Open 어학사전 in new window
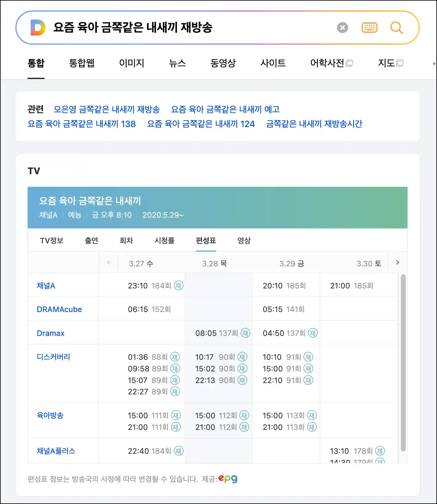The image size is (437, 504). click(x=332, y=63)
